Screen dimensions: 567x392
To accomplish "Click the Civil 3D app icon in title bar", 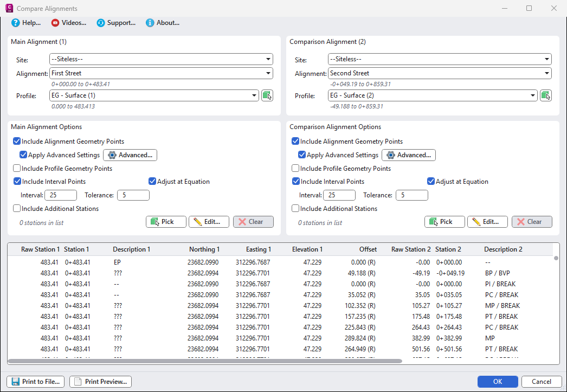I will click(x=9, y=8).
